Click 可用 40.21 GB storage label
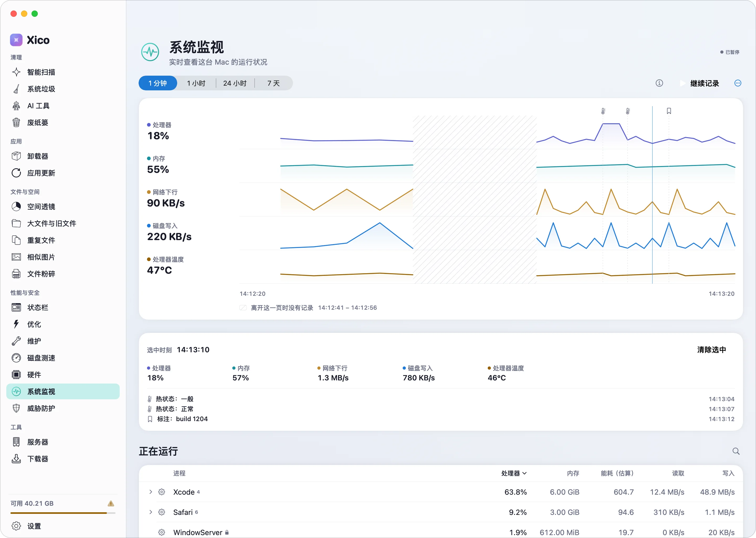The height and width of the screenshot is (538, 756). [x=32, y=504]
